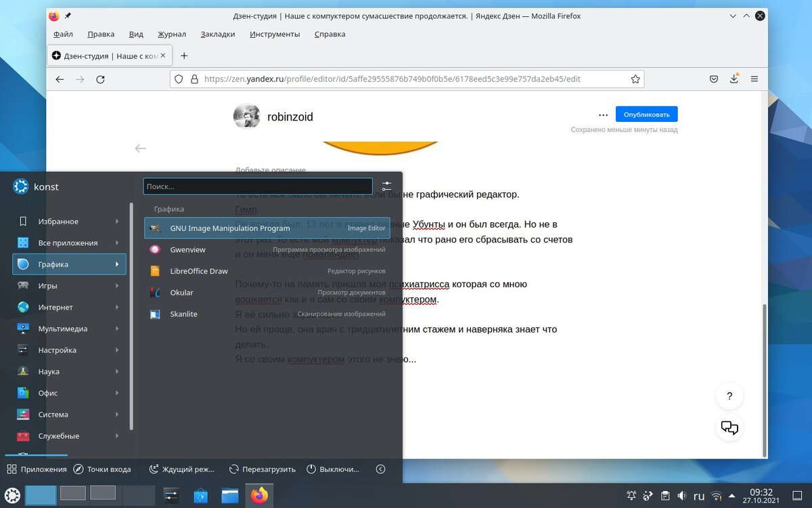812x508 pixels.
Task: Open the Журнал menu
Action: click(x=172, y=34)
